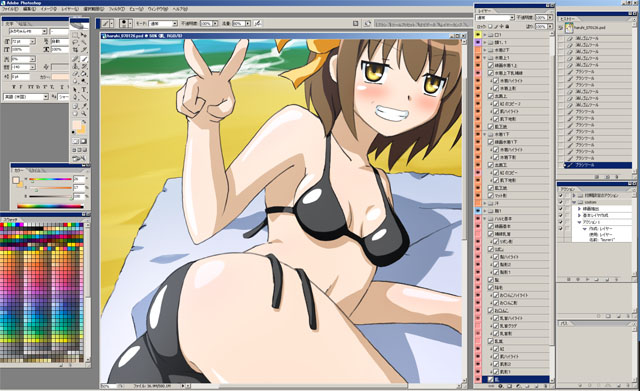This screenshot has width=640, height=391.
Task: Select the Move tool in the toolbox
Action: (84, 35)
